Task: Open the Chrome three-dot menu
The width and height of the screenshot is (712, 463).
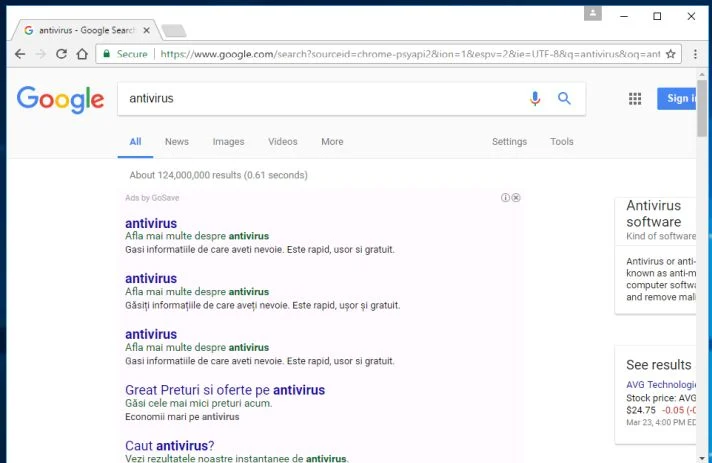Action: coord(695,54)
